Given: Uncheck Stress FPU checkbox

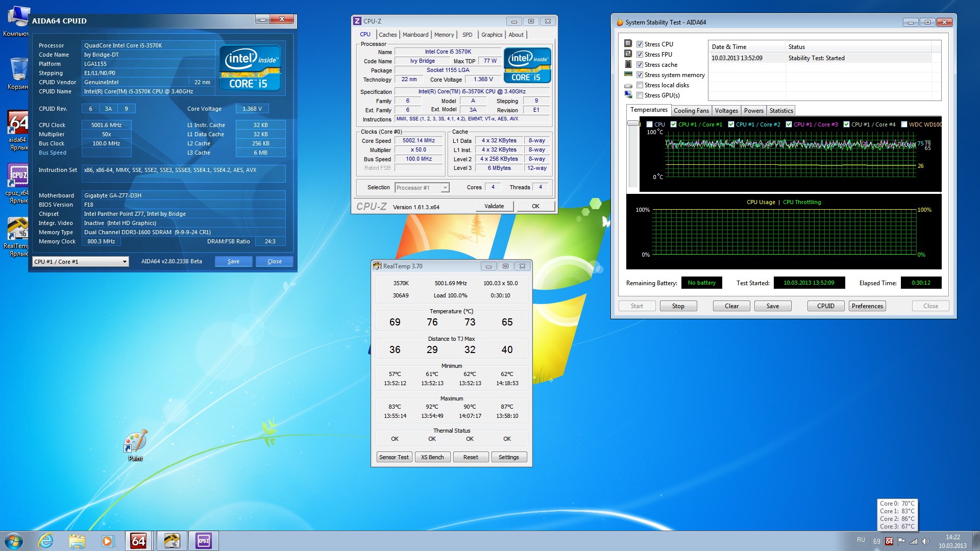Looking at the screenshot, I should click(x=640, y=55).
